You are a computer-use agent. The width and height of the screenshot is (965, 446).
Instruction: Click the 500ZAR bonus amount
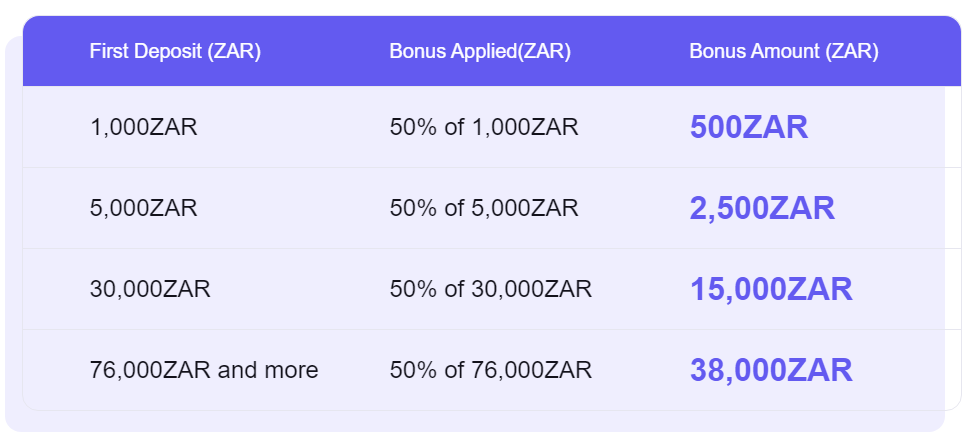click(749, 127)
